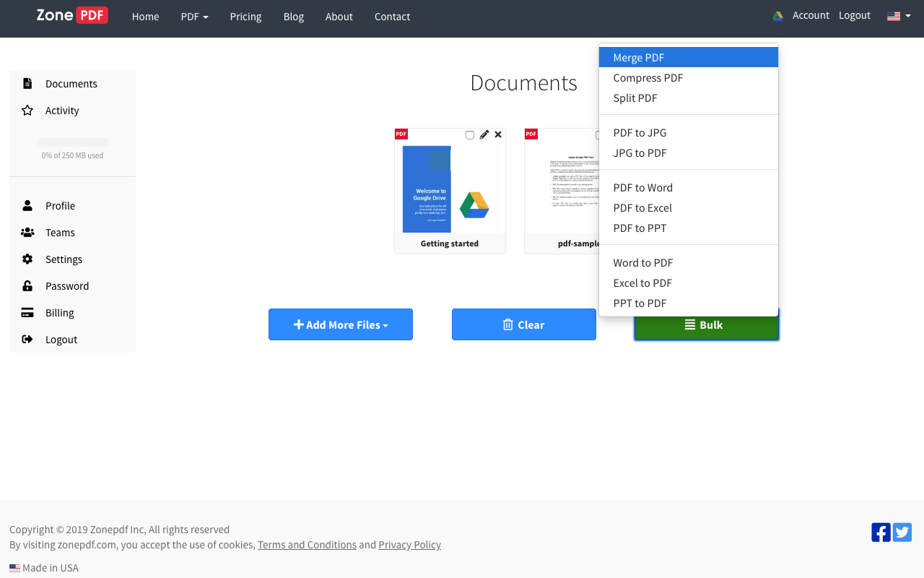Click the Teams group icon
Viewport: 924px width, 578px height.
pos(27,232)
